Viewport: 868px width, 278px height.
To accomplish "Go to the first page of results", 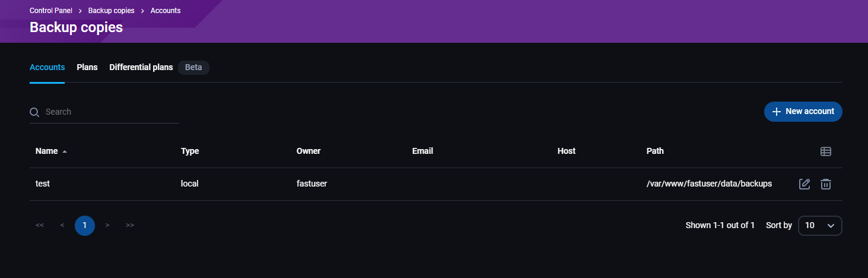I will [x=40, y=226].
